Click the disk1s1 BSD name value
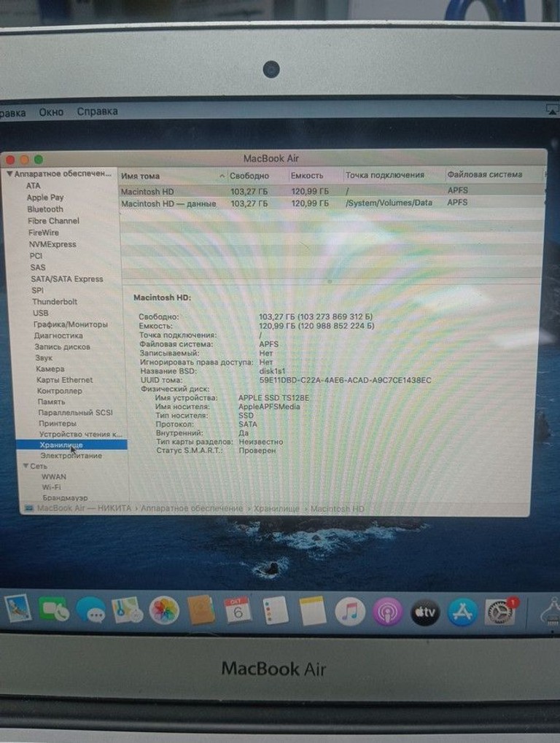560x743 pixels. click(x=273, y=371)
